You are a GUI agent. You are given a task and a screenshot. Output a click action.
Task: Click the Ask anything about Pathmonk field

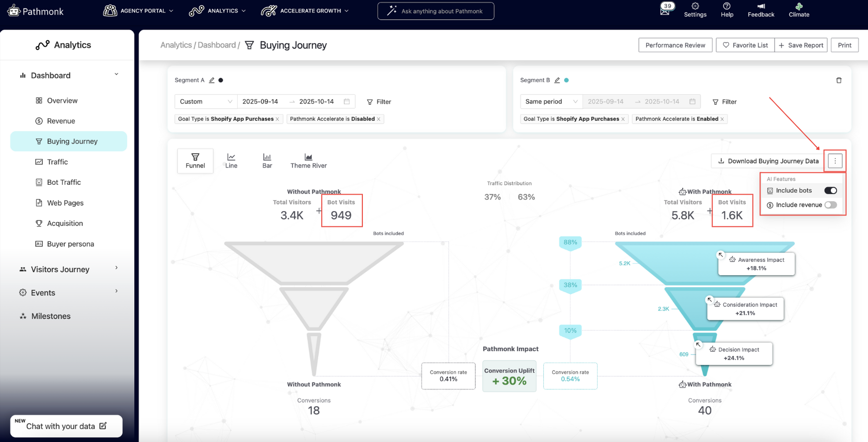coord(435,11)
